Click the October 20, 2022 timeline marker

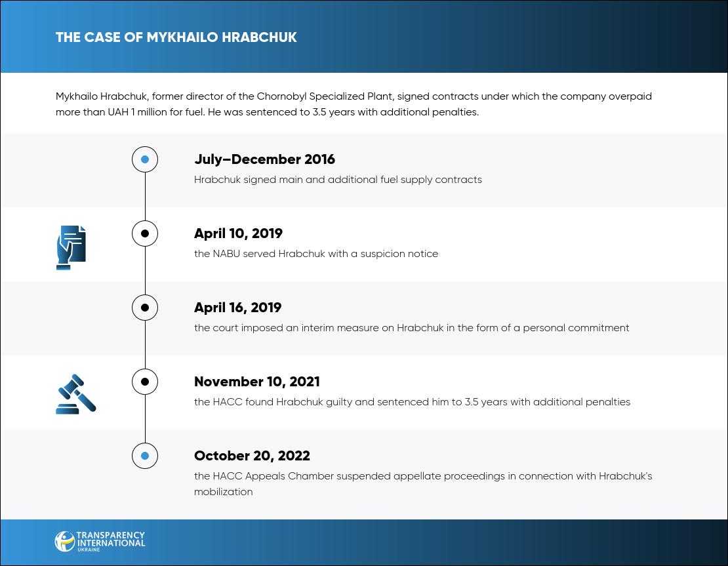tap(145, 455)
